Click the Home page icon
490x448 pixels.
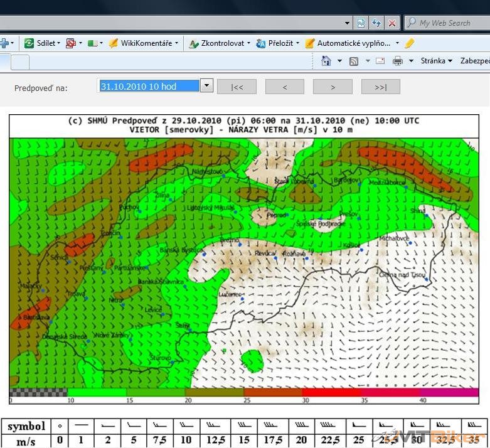[x=326, y=61]
